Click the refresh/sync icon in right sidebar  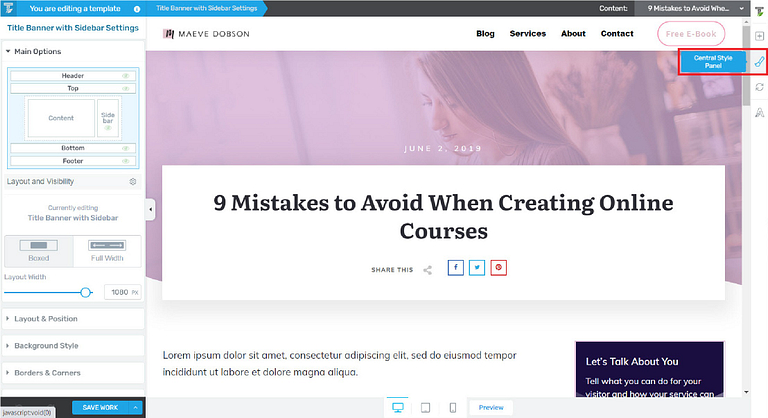[x=759, y=87]
